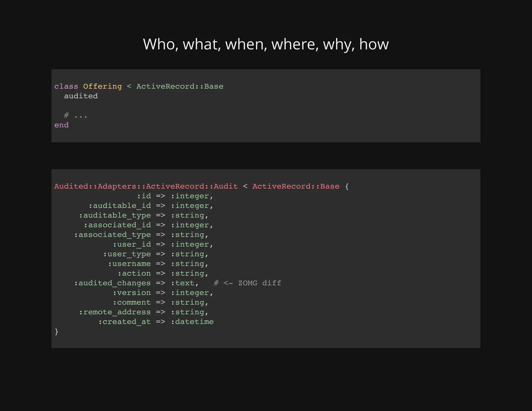Click the "class Offering < ActiveRecord::Base" line
This screenshot has height=411, width=532.
(139, 86)
